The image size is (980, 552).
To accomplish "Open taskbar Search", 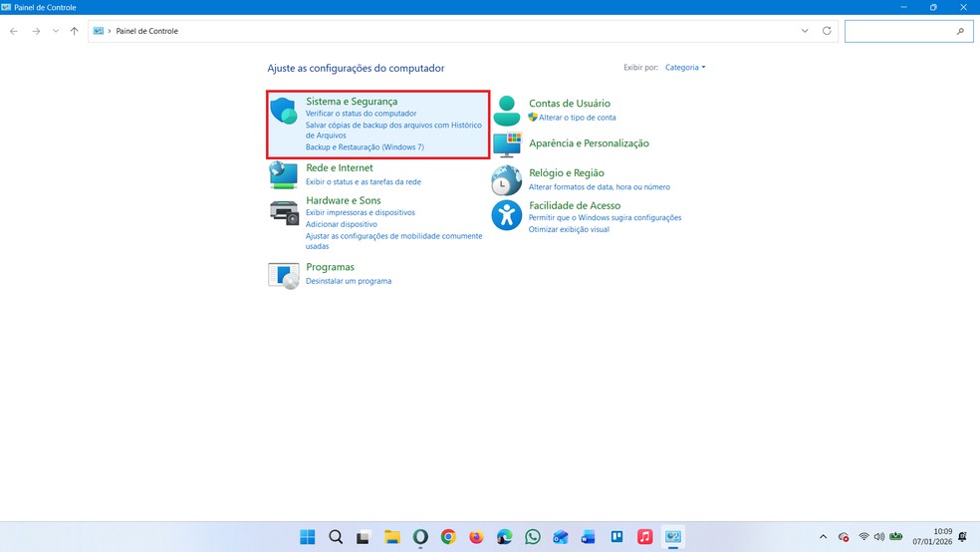I will [x=336, y=537].
